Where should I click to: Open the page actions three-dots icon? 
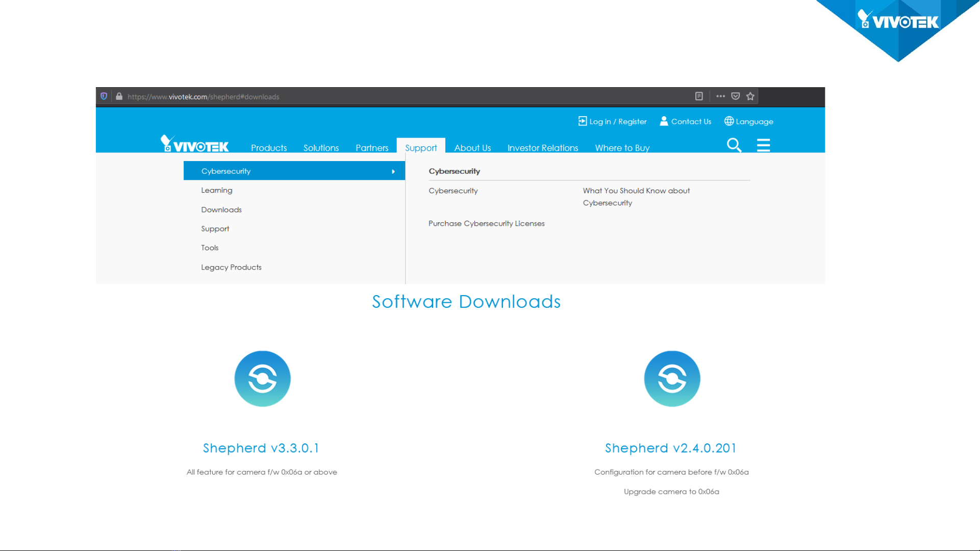pyautogui.click(x=720, y=96)
